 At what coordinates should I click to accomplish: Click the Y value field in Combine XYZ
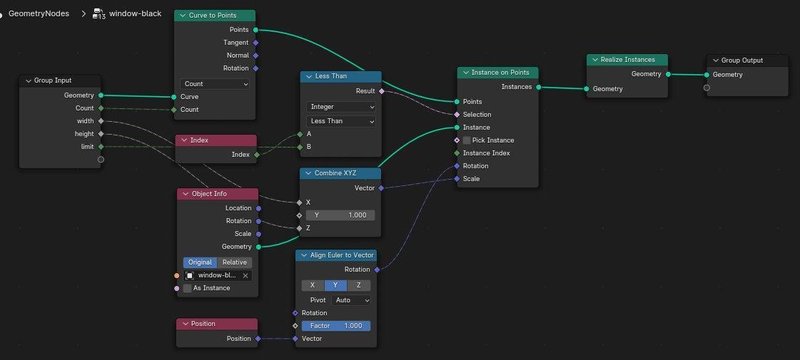(x=340, y=215)
